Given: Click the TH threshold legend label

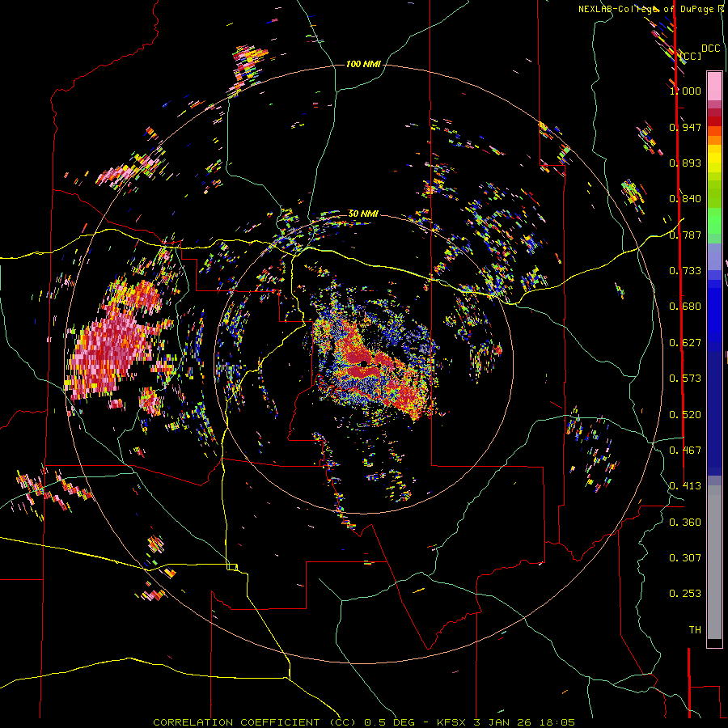Looking at the screenshot, I should click(x=695, y=630).
